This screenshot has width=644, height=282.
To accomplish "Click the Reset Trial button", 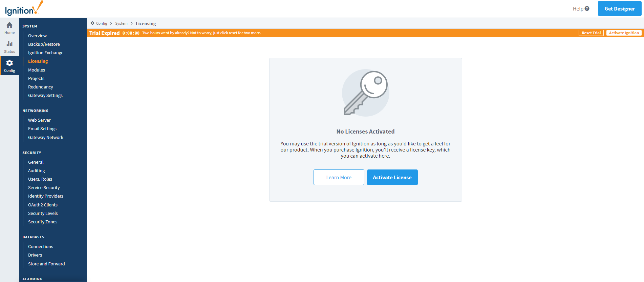I will (x=591, y=33).
